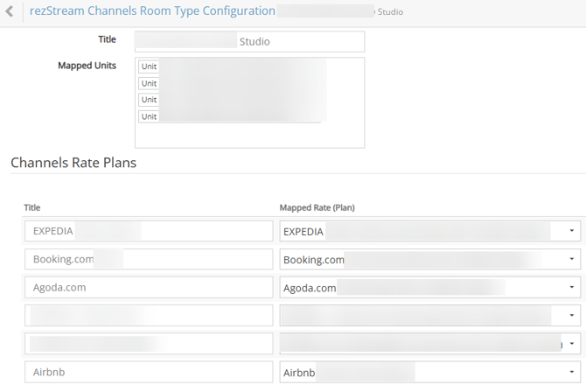Expand the Agoda.com mapped rate dropdown
Image resolution: width=586 pixels, height=392 pixels.
[429, 287]
